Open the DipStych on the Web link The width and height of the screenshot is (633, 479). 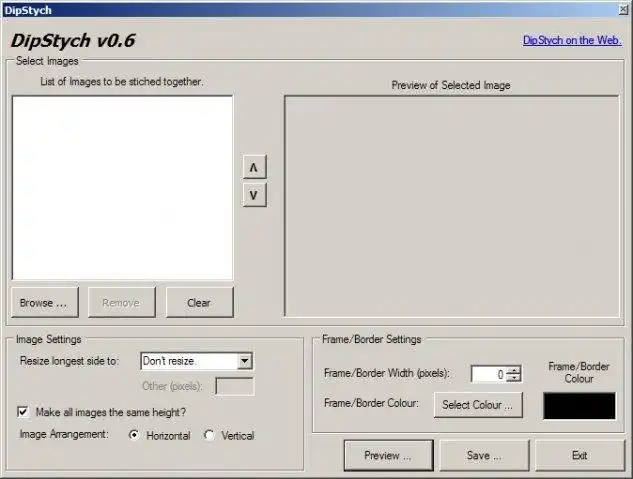coord(572,40)
